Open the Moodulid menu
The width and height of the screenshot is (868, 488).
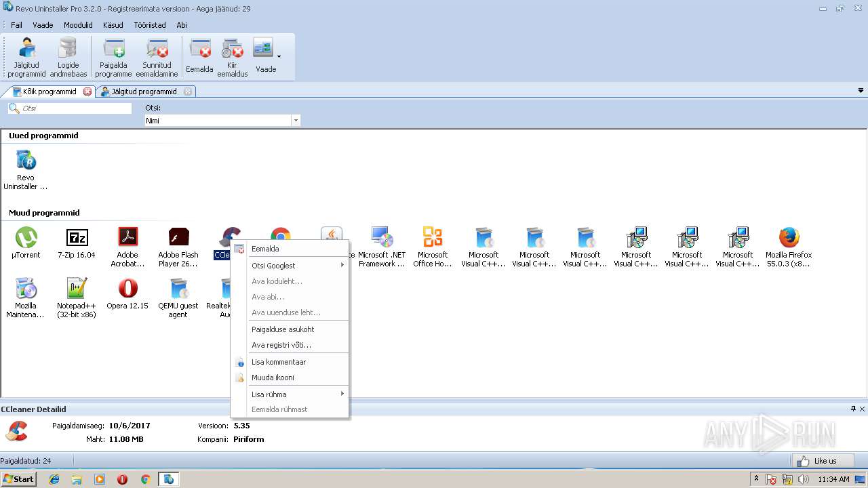(78, 25)
